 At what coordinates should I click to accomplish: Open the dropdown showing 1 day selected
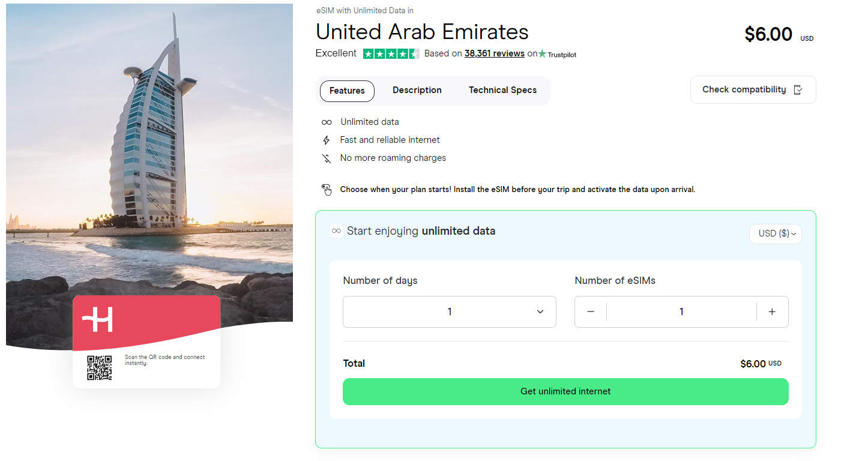(x=449, y=312)
